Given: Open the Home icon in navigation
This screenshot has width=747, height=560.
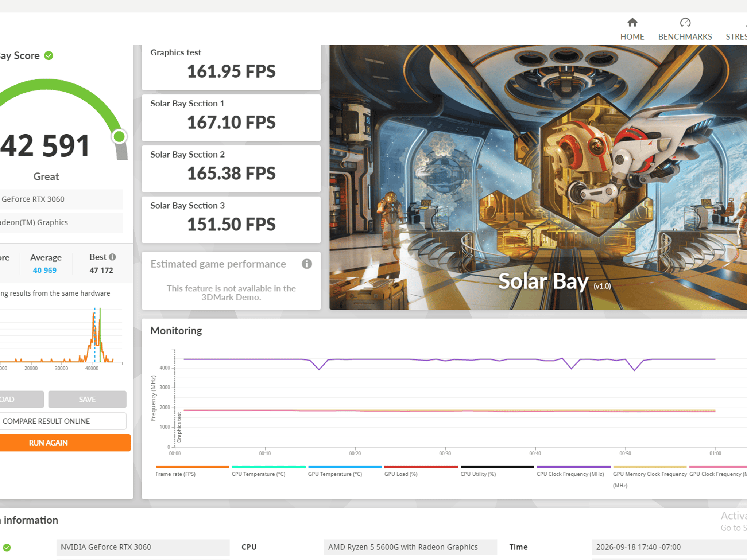Looking at the screenshot, I should tap(632, 23).
